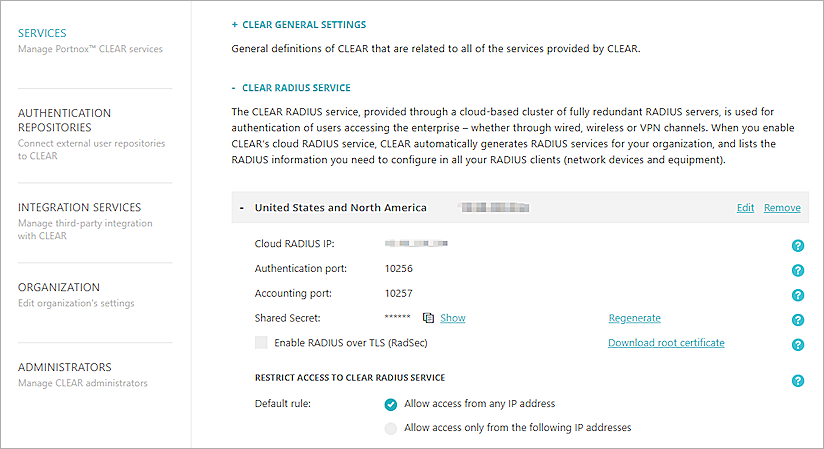Go to Organization settings in sidebar

[59, 287]
